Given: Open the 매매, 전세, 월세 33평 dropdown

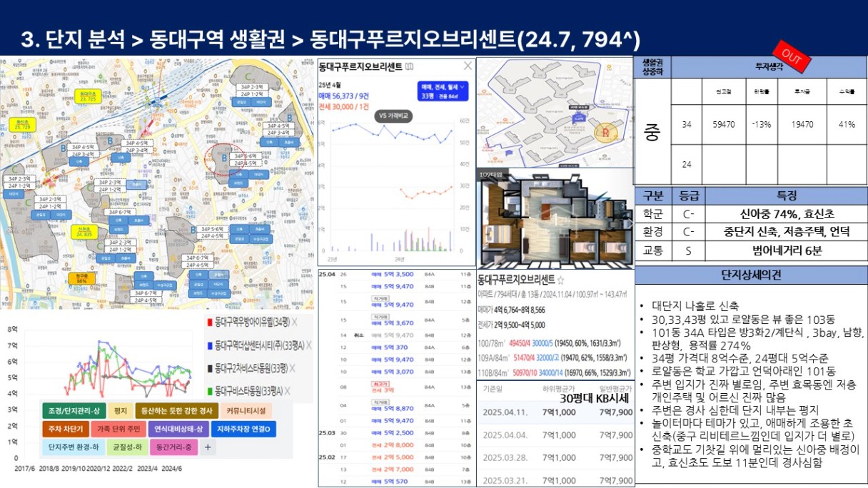Looking at the screenshot, I should 443,91.
